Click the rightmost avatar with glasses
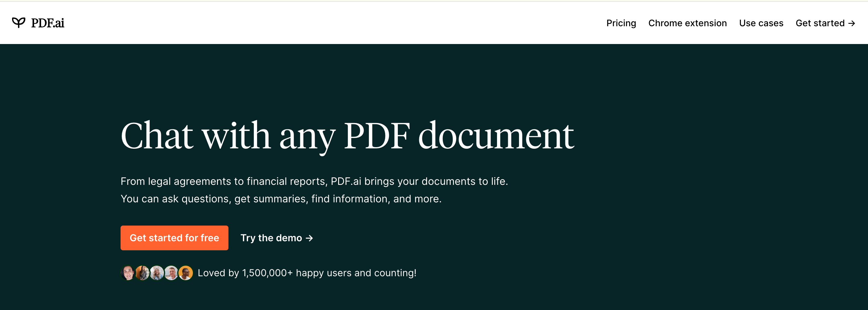This screenshot has height=310, width=868. tap(185, 273)
